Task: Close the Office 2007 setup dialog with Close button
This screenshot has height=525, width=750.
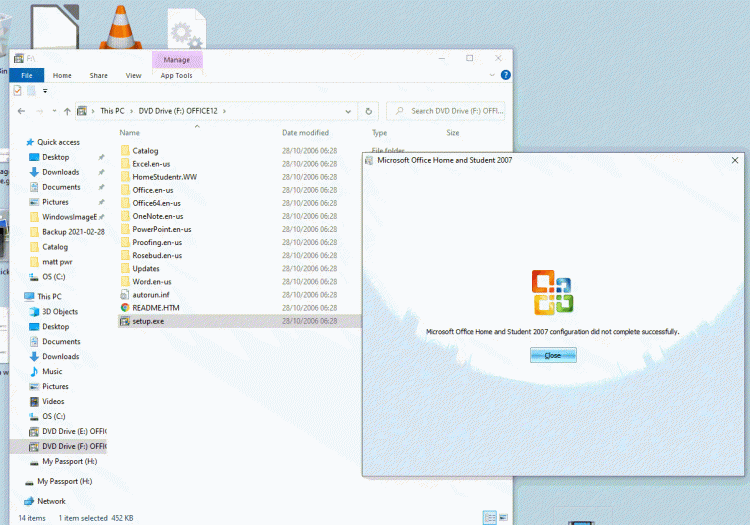Action: (553, 355)
